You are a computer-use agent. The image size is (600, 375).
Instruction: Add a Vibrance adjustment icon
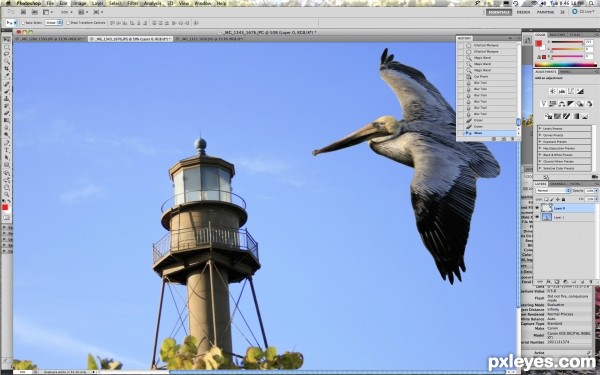pos(543,104)
